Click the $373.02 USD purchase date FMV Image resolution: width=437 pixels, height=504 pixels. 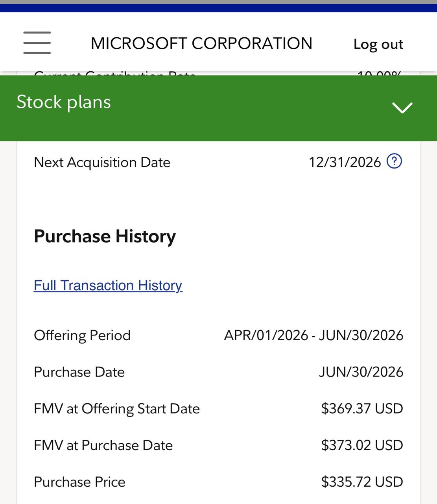(362, 445)
